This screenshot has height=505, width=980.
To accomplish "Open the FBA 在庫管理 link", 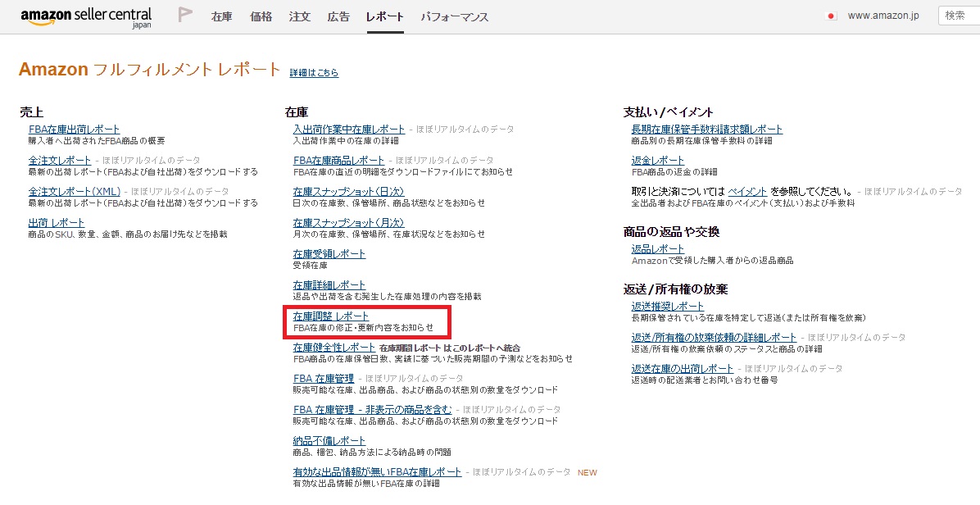I will (324, 379).
